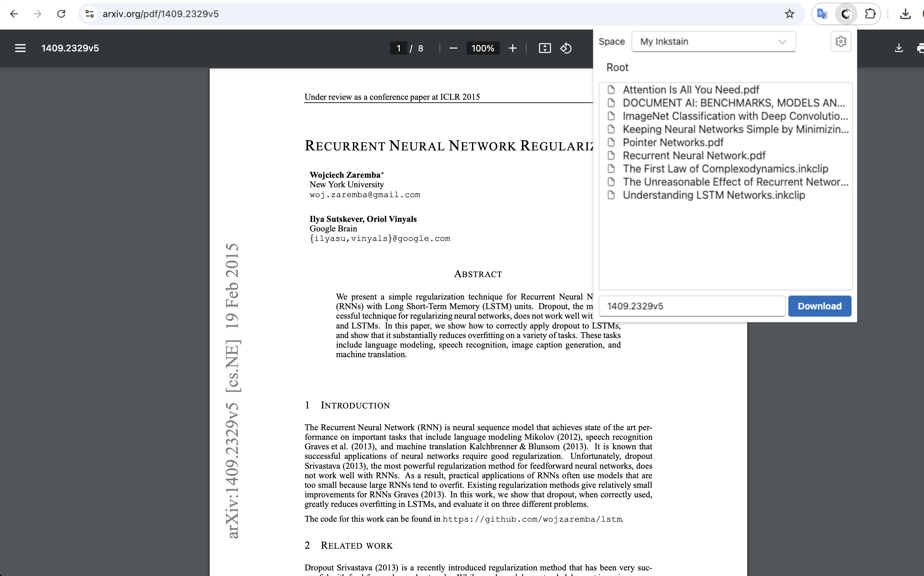Open Inkstain settings gear
The height and width of the screenshot is (576, 924).
click(x=841, y=41)
